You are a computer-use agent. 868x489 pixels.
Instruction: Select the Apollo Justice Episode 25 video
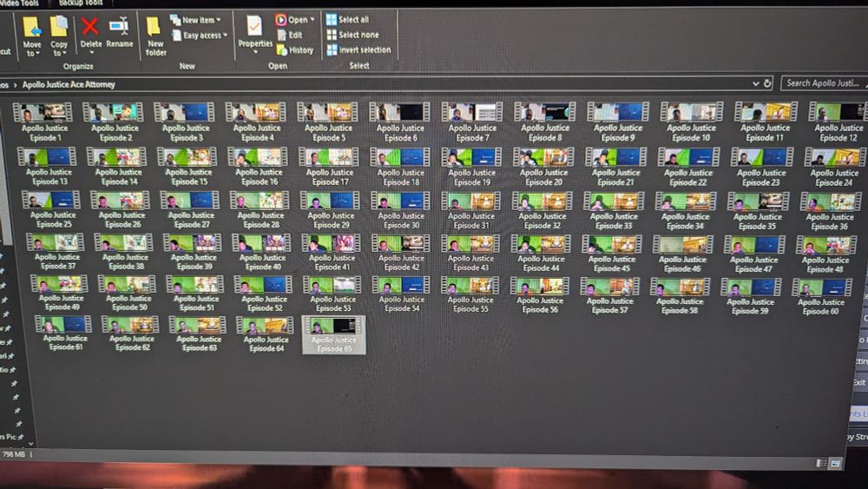tap(52, 209)
